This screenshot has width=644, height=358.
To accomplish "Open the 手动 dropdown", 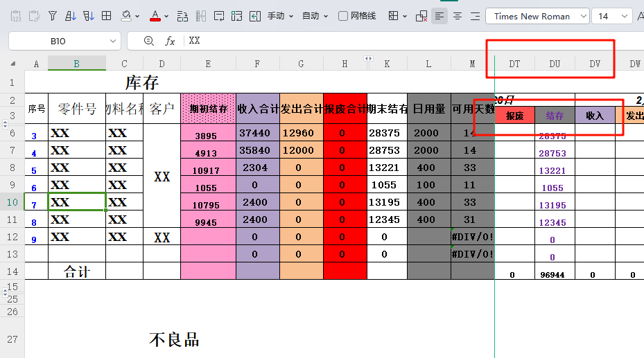I will [281, 17].
